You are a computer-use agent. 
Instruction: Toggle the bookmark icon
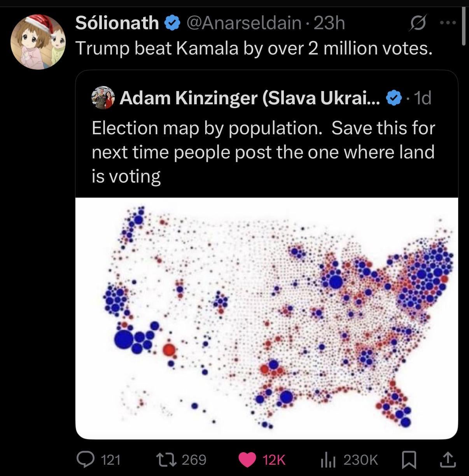409,460
